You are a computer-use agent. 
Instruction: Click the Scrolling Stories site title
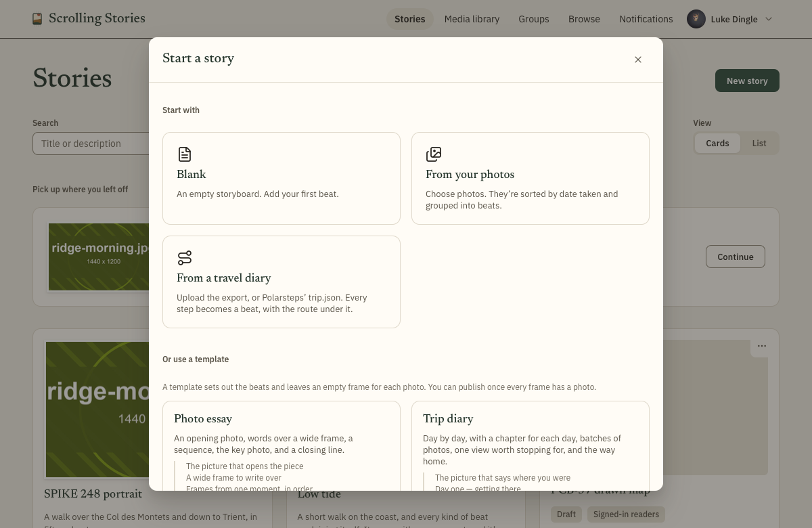(97, 18)
